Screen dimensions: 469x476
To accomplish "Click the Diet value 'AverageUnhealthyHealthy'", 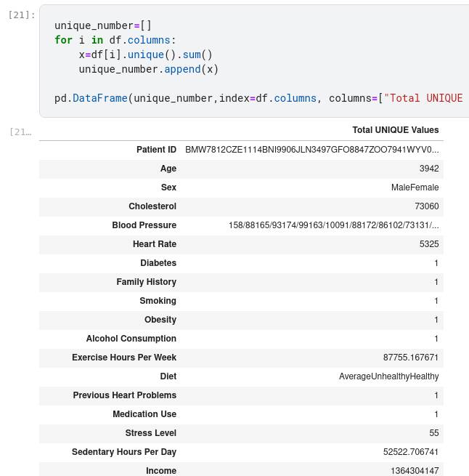I will [388, 376].
